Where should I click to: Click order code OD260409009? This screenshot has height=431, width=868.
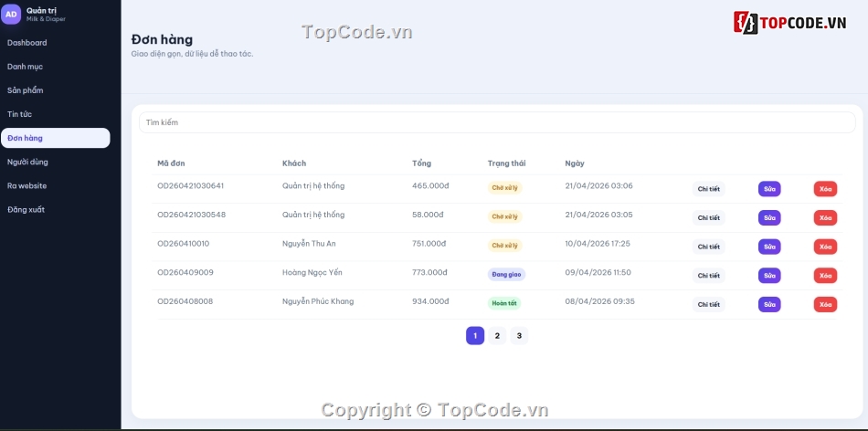(185, 272)
